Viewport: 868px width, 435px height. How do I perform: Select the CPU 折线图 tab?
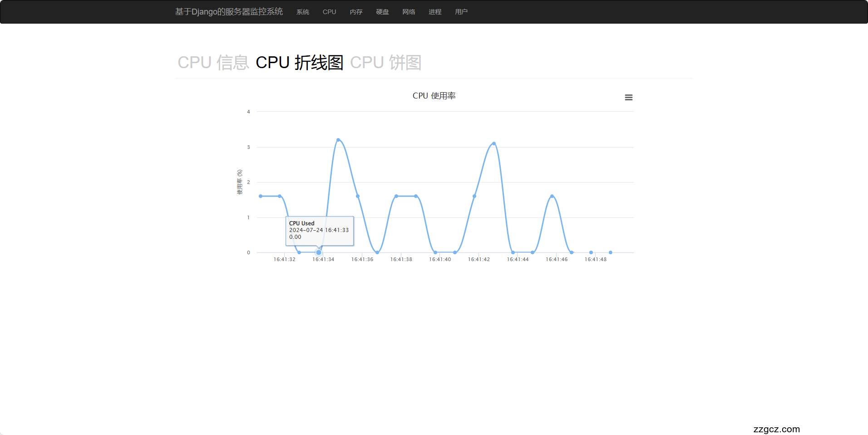299,63
